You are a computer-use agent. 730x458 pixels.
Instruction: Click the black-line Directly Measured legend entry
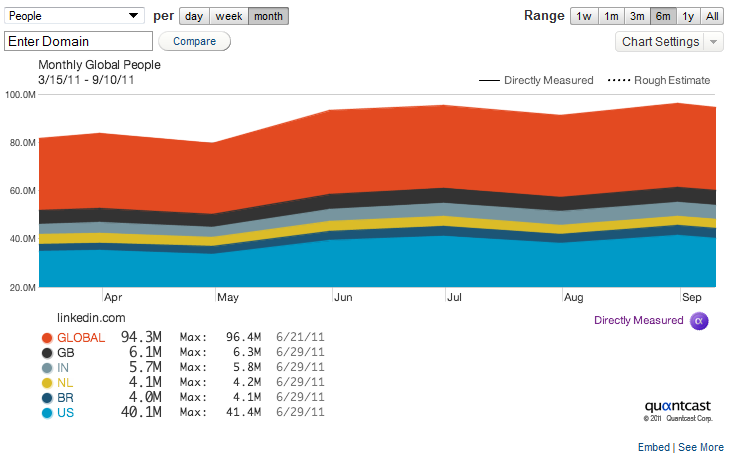536,81
